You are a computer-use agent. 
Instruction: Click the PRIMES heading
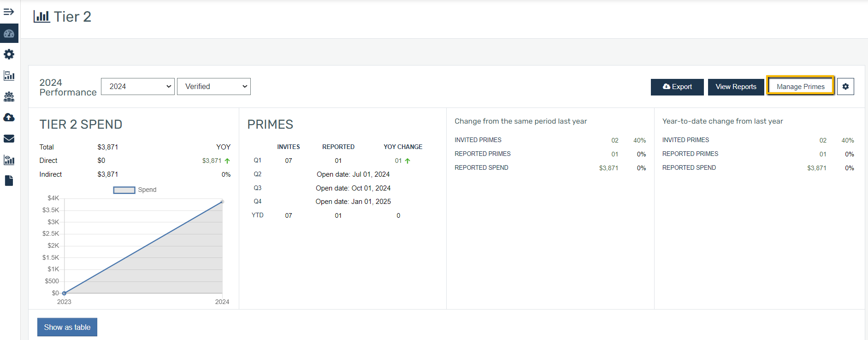pyautogui.click(x=270, y=125)
